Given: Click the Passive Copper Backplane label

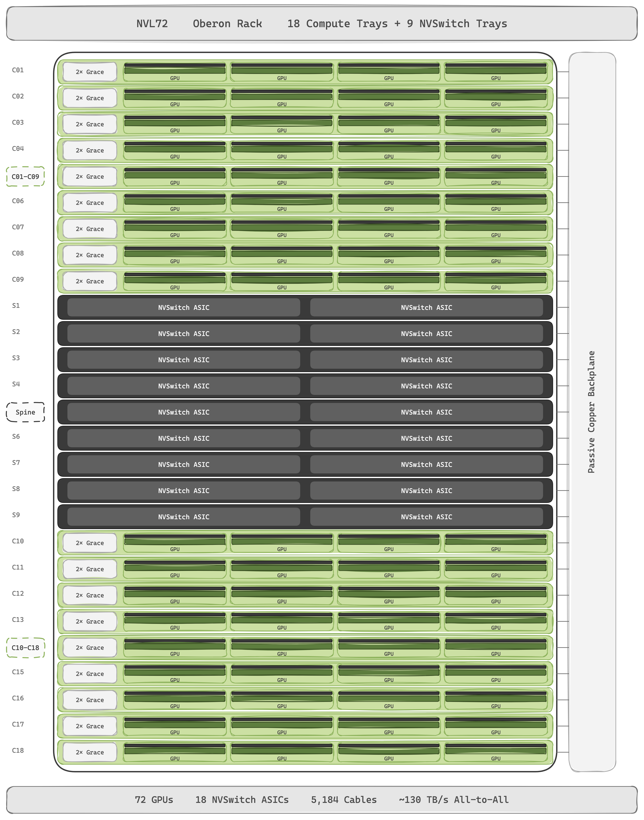Looking at the screenshot, I should 591,412.
